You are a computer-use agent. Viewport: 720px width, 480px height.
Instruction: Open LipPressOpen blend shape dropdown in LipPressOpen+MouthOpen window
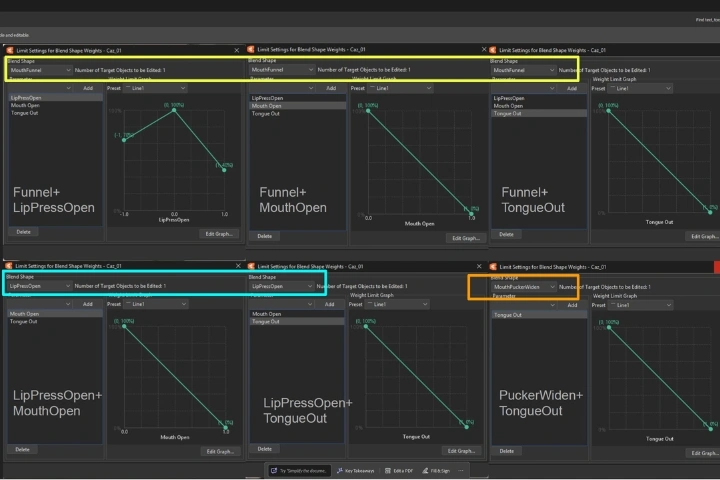(x=40, y=286)
